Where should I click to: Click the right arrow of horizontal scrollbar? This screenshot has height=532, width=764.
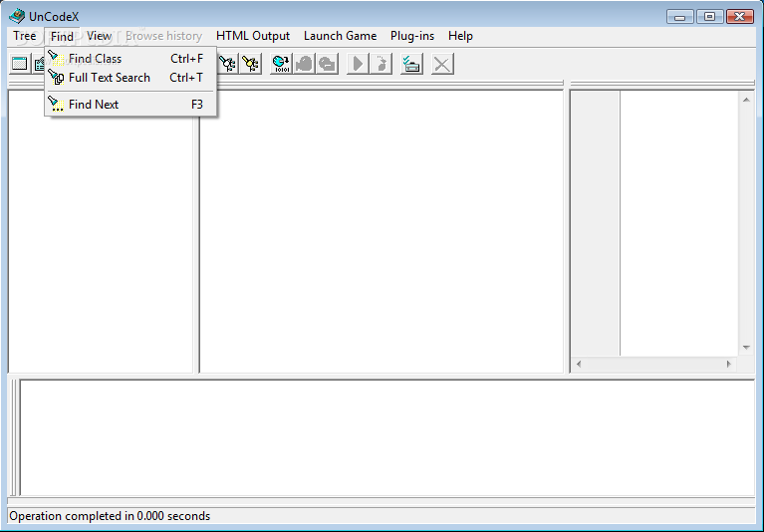pyautogui.click(x=729, y=364)
